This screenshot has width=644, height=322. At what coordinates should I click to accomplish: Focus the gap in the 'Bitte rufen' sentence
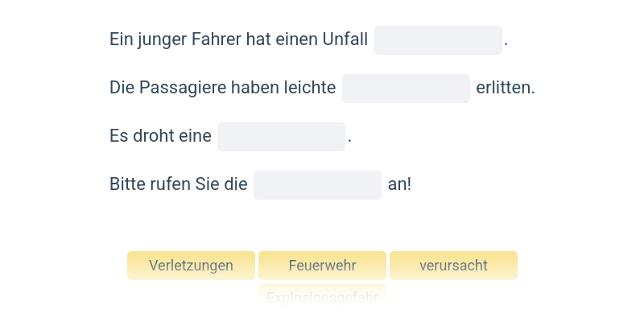(x=317, y=185)
